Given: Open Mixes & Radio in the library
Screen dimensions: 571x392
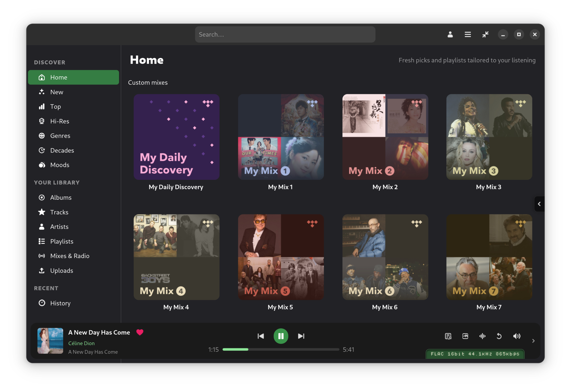Looking at the screenshot, I should pyautogui.click(x=73, y=256).
